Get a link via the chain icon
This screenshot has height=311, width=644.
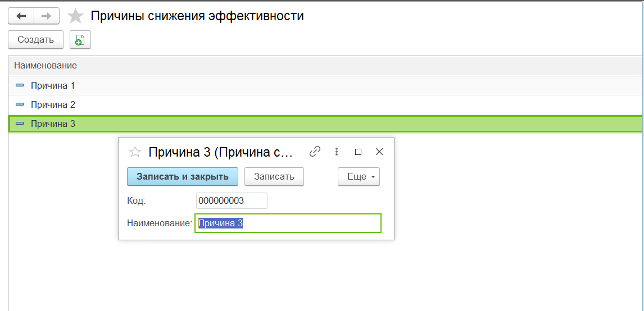click(315, 152)
